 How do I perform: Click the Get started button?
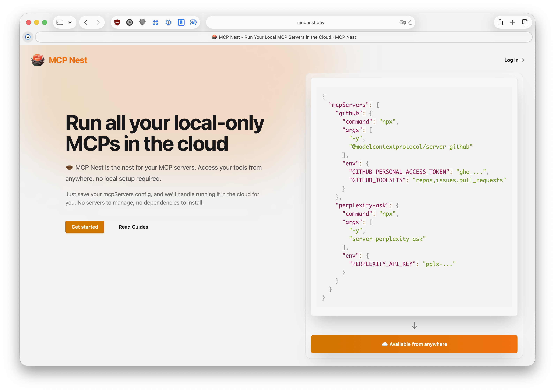click(x=85, y=227)
